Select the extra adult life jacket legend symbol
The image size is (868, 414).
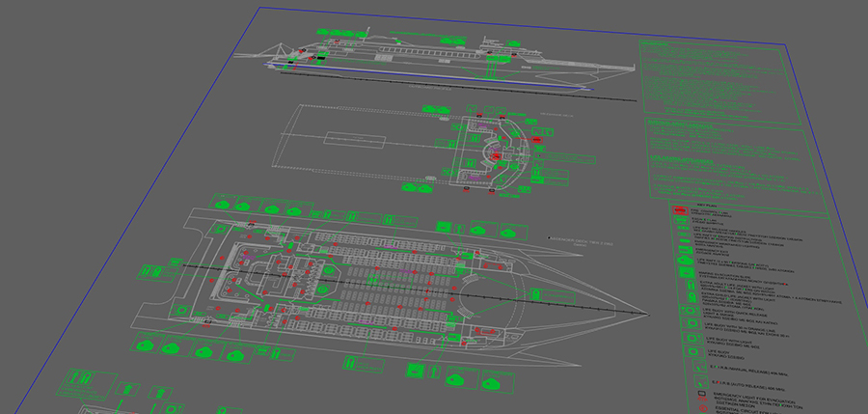pyautogui.click(x=691, y=285)
